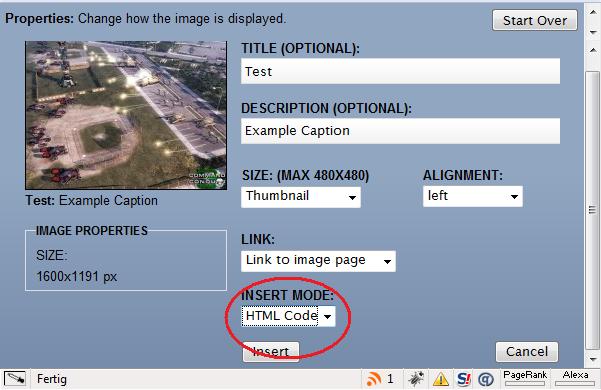Image resolution: width=601 pixels, height=390 pixels.
Task: Click the inner scrollbar up arrow
Action: pos(593,49)
